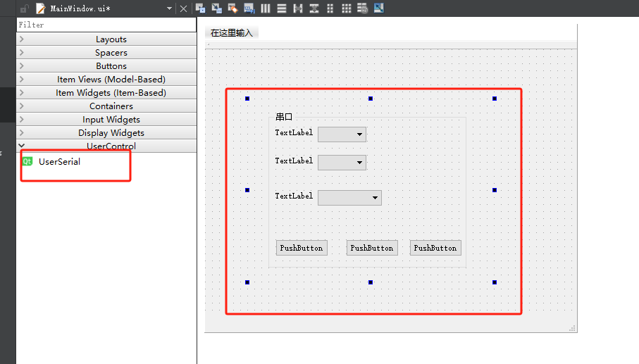Select Edit Tab Order mode
Viewport: 639px width, 364px height.
249,8
